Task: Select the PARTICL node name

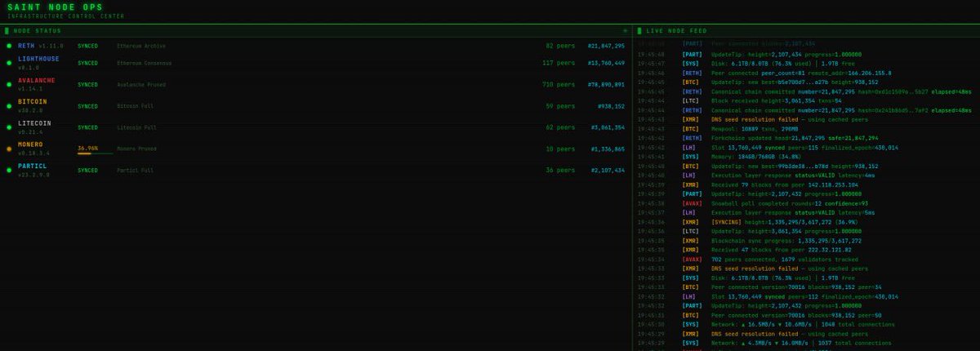Action: coord(33,166)
